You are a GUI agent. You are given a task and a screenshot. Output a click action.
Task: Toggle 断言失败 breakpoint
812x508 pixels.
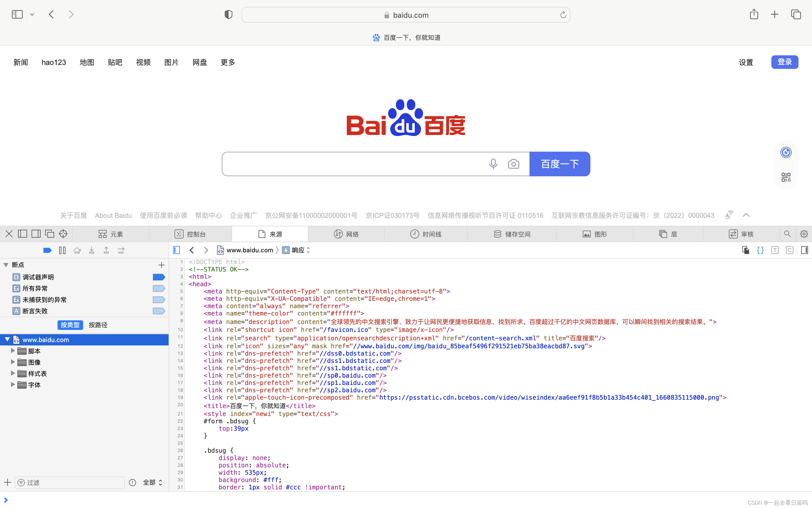coord(159,311)
